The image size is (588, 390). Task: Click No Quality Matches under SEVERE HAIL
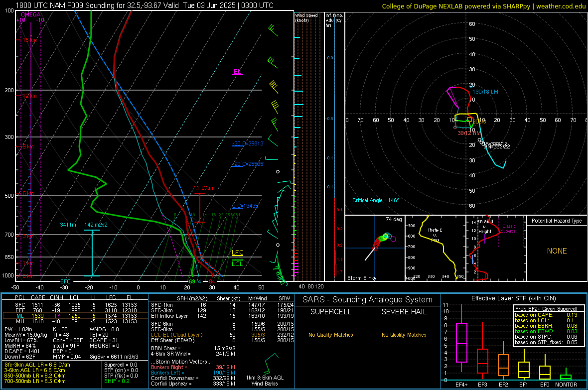(404, 335)
